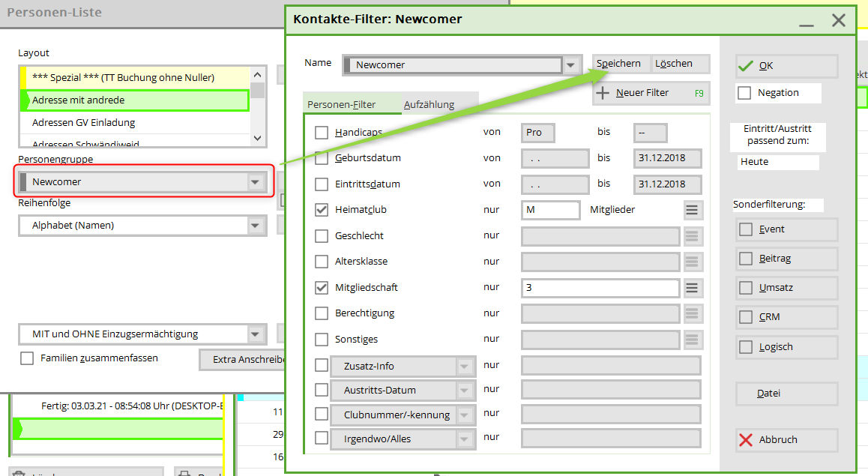Click list icon beside Berechtigung field

click(692, 313)
